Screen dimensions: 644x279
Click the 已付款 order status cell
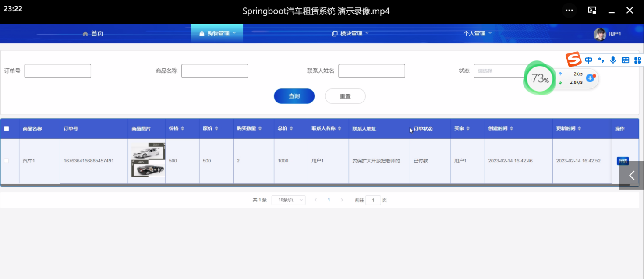point(421,161)
